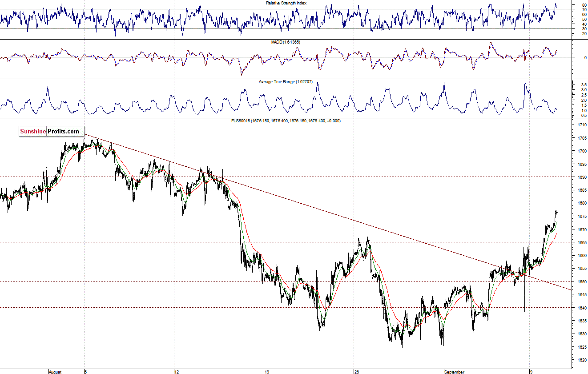Click the date label 12 on the time axis
The image size is (588, 374).
pyautogui.click(x=177, y=371)
